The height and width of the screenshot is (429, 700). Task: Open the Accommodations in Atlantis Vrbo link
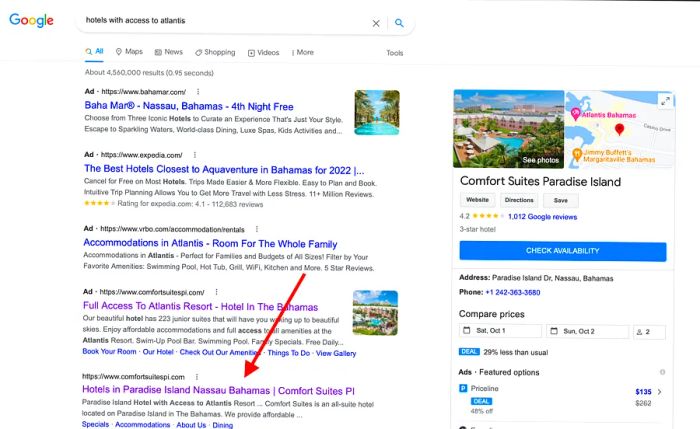(210, 243)
